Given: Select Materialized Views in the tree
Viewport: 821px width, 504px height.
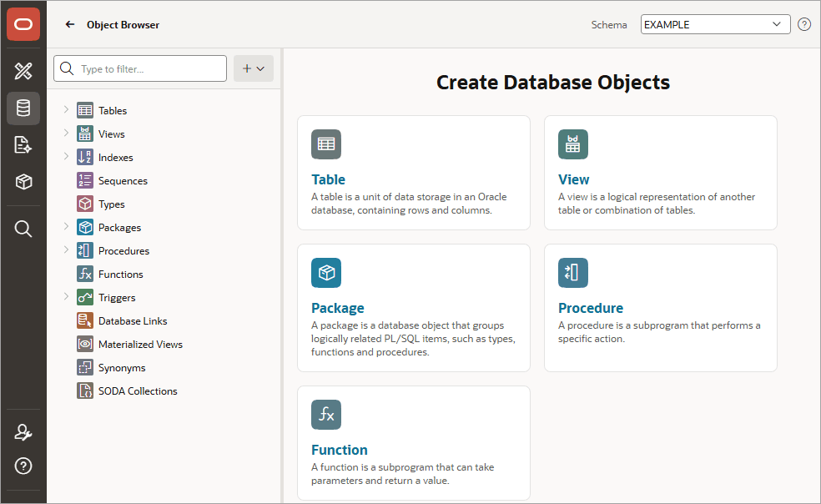Looking at the screenshot, I should click(140, 345).
